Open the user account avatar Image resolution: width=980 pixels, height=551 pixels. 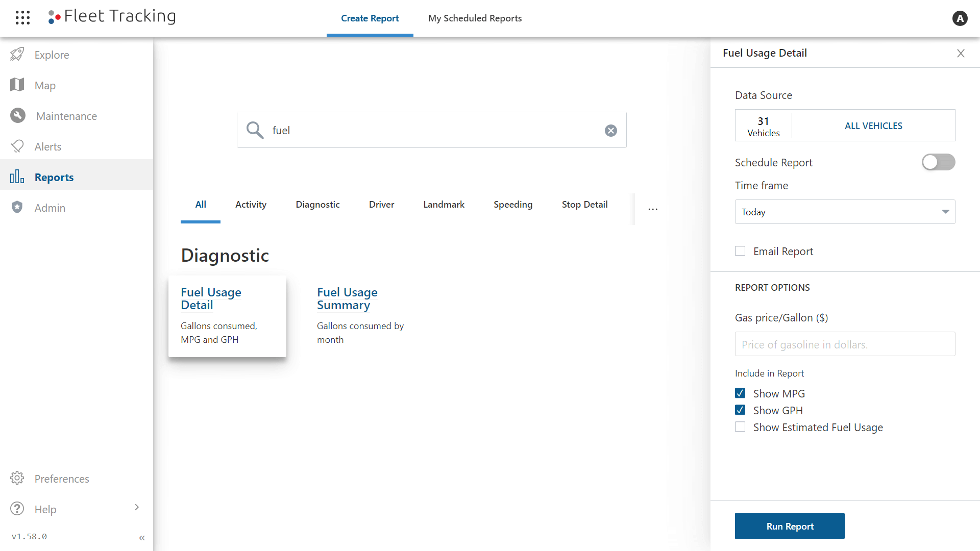[960, 18]
